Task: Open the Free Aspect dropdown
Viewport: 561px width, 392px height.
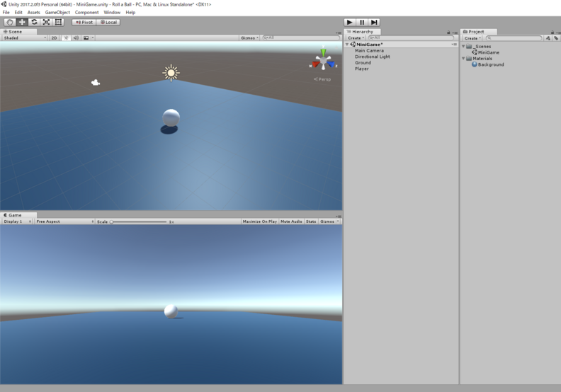Action: coord(64,221)
